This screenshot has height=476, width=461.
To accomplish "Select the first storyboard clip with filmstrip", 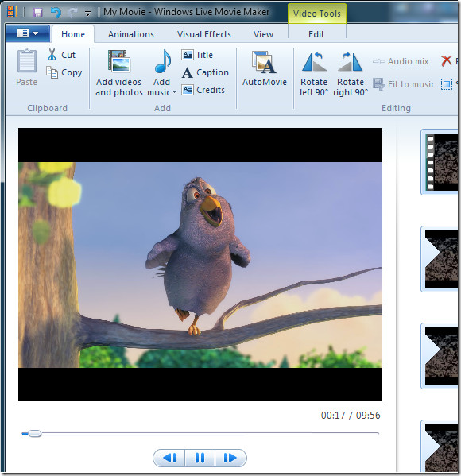I will click(x=440, y=162).
